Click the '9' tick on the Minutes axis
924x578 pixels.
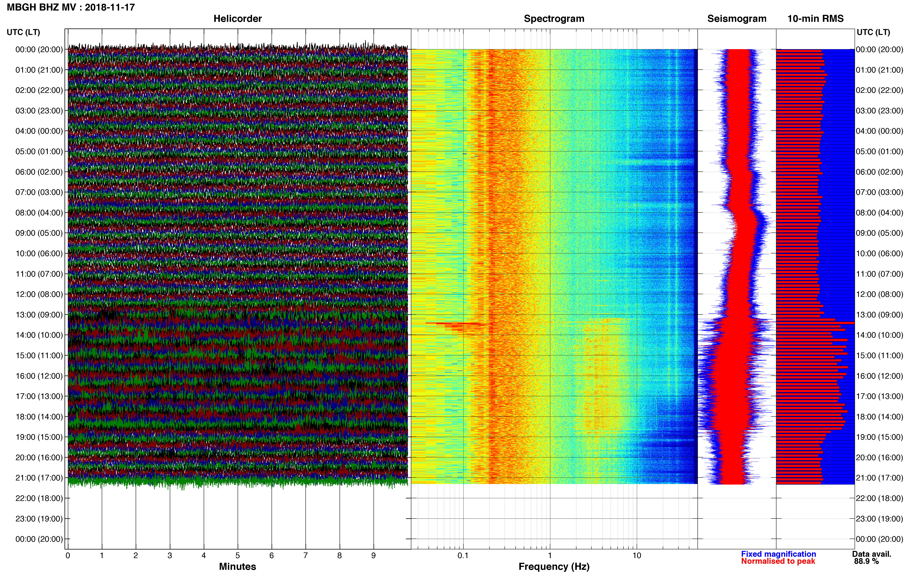pos(373,555)
